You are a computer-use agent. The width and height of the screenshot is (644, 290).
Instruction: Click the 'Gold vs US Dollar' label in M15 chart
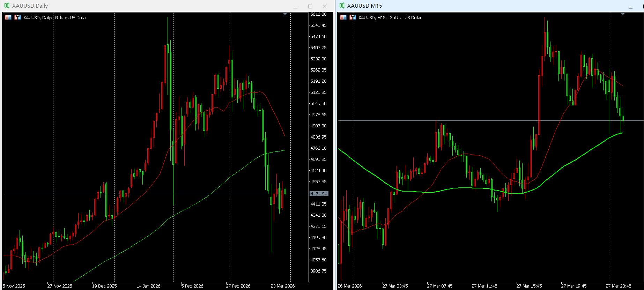(405, 17)
